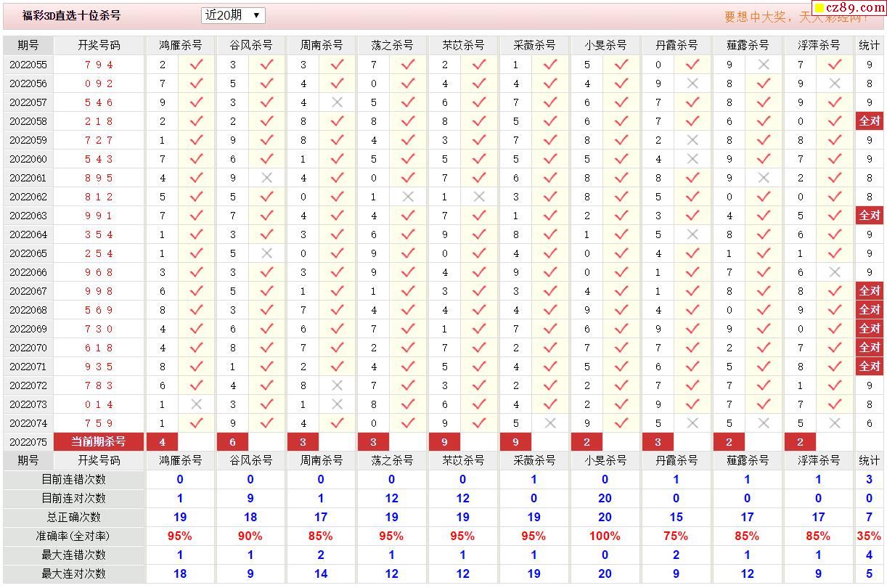
Task: Click the grey X for 丹霞杀号 in row 2022064
Action: pyautogui.click(x=692, y=234)
